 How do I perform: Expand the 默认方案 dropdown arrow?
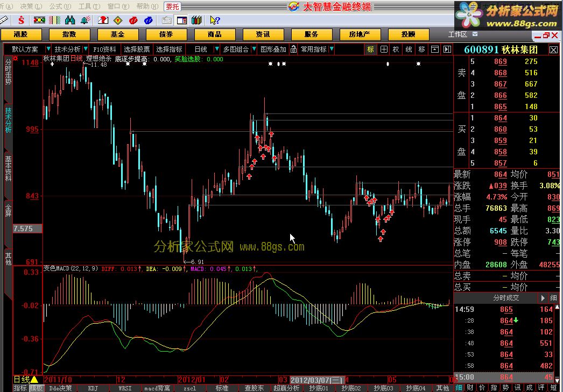(48, 49)
